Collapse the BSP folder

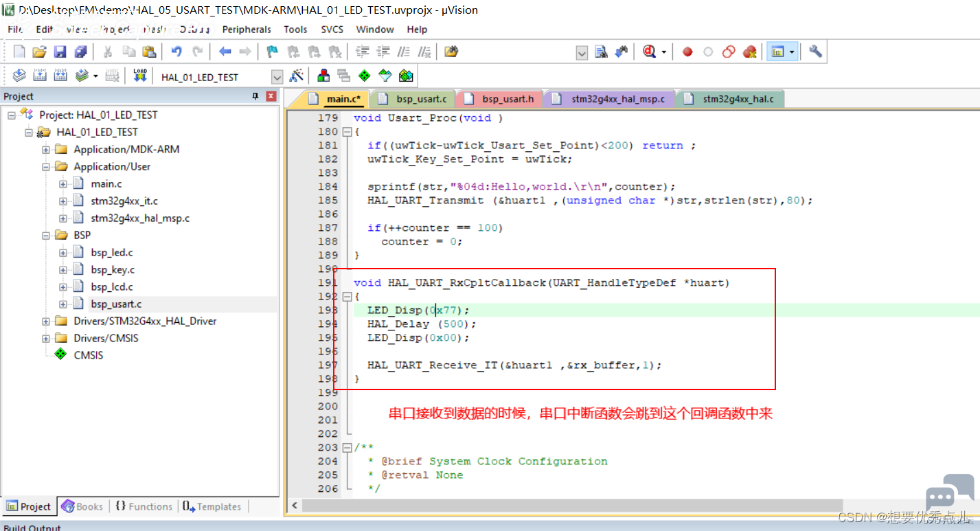[45, 236]
